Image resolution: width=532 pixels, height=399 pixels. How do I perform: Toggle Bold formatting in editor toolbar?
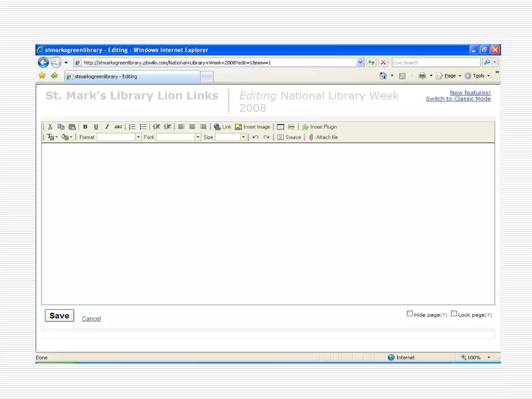[x=85, y=127]
